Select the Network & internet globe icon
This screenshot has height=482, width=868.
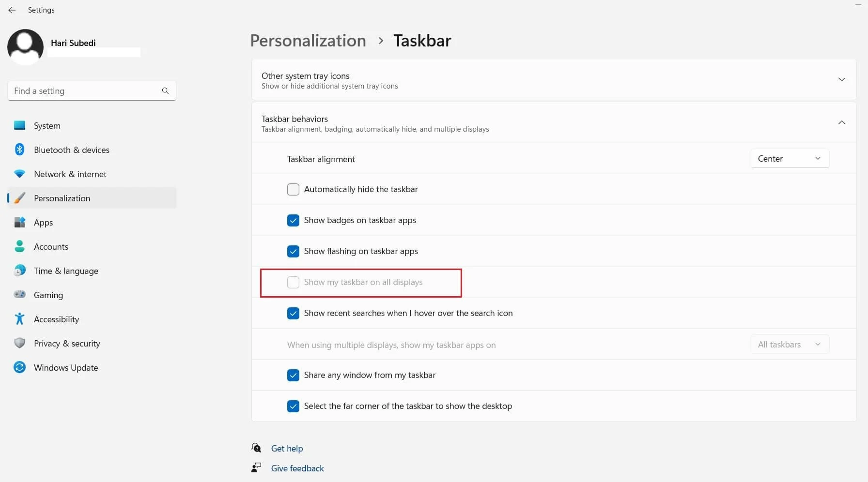19,174
